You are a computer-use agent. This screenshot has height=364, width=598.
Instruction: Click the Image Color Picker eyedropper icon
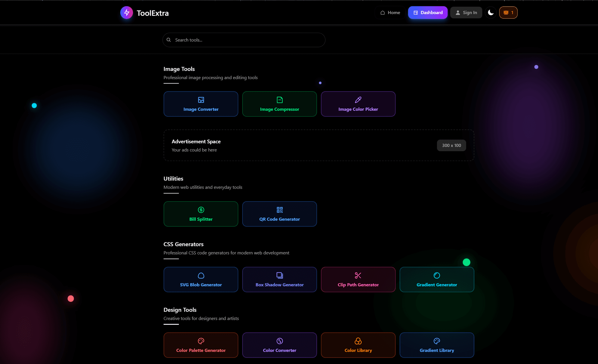tap(358, 100)
